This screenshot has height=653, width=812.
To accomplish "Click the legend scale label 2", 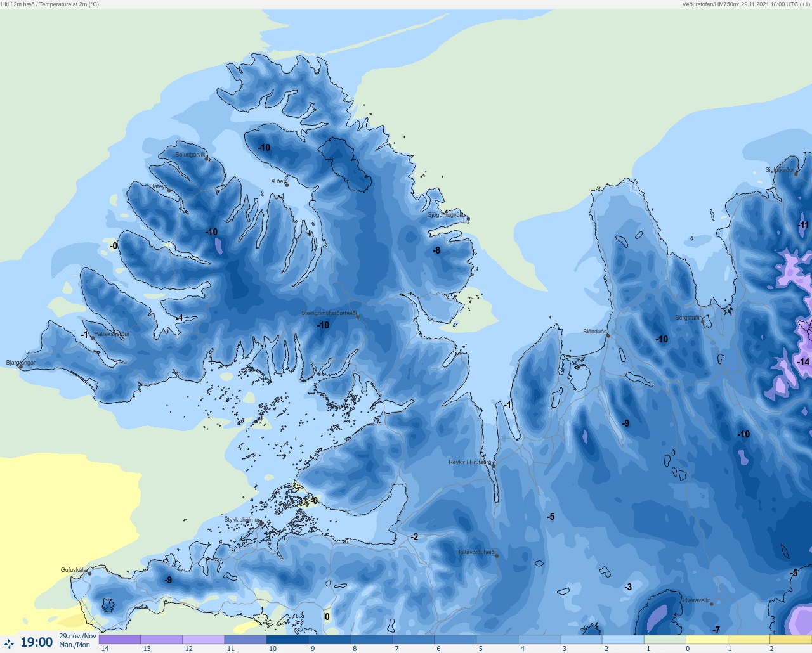I will (772, 649).
